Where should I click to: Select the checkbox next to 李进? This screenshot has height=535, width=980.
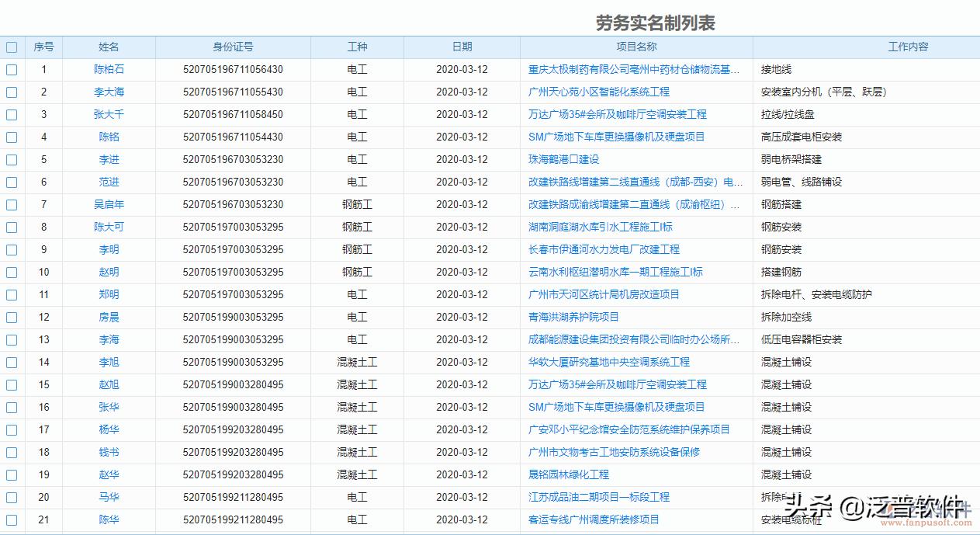pyautogui.click(x=12, y=159)
